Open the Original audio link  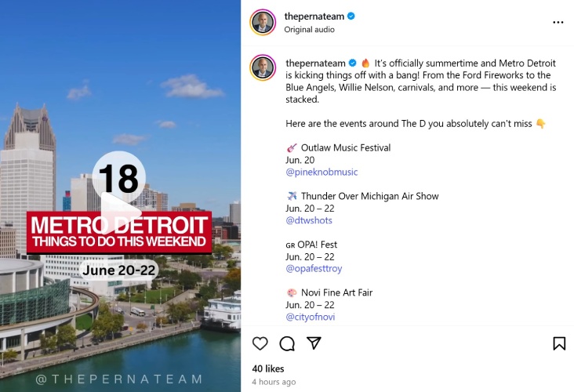309,29
